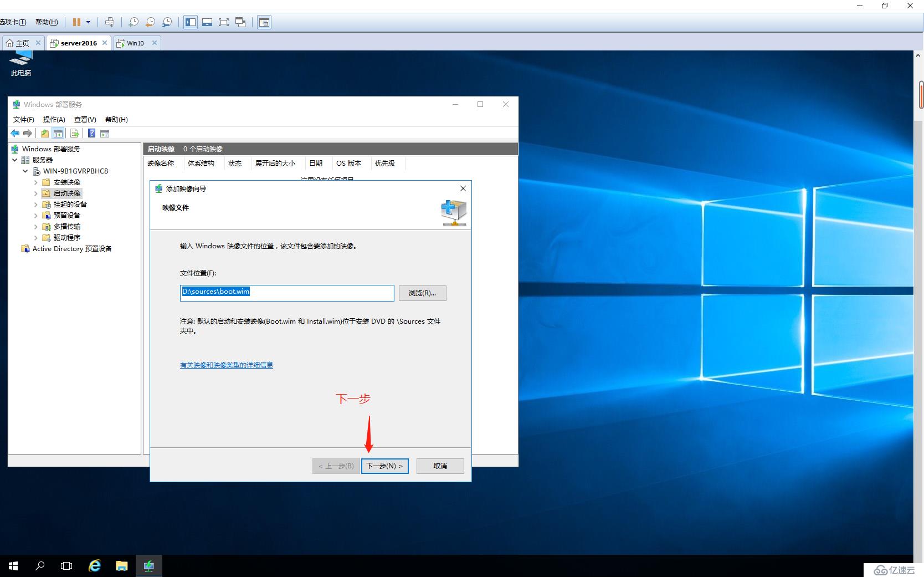Send Ctrl+Alt+Del to the VM via toolbar icon
Image resolution: width=924 pixels, height=577 pixels.
point(110,22)
